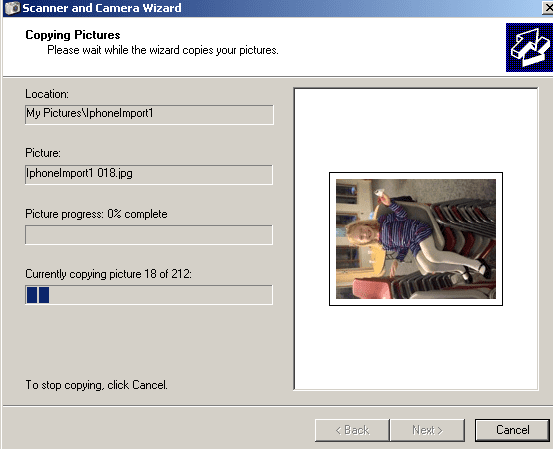The width and height of the screenshot is (553, 449).
Task: Click the Location label
Action: [x=47, y=94]
